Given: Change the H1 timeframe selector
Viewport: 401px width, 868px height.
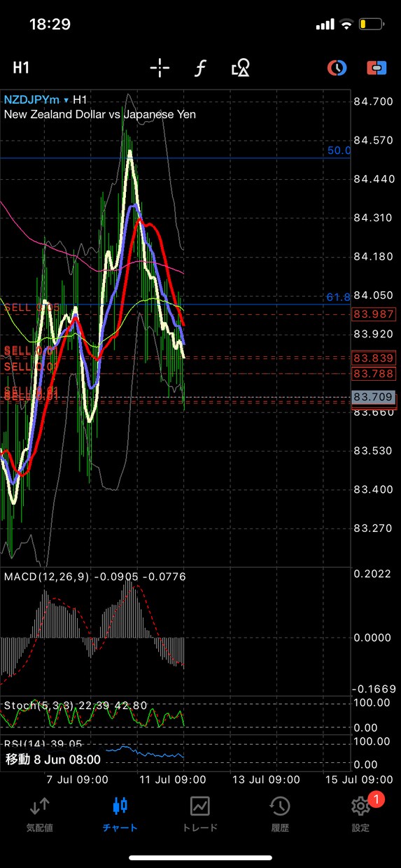Looking at the screenshot, I should pyautogui.click(x=21, y=68).
